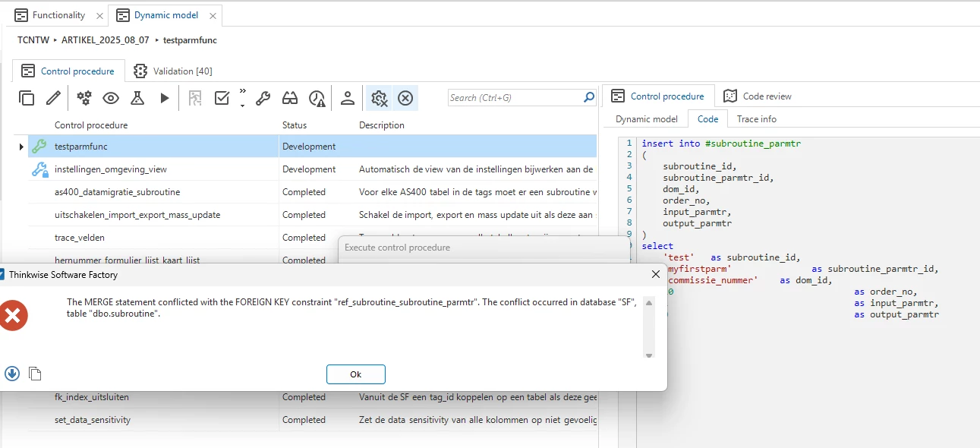Select the instellingen_omgeving_view row

tap(312, 169)
